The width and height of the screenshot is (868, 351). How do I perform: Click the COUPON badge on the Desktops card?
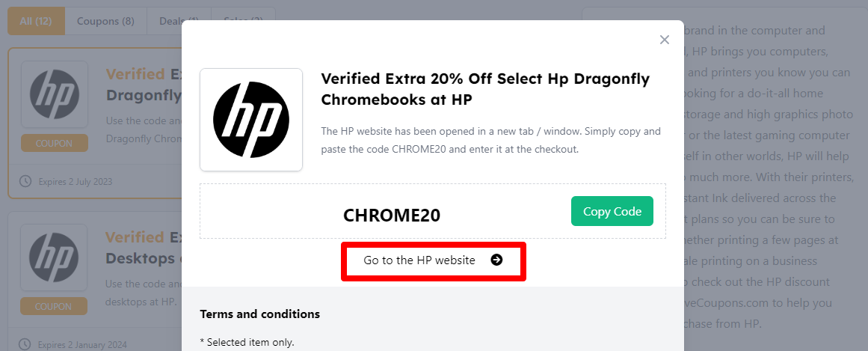[x=54, y=306]
